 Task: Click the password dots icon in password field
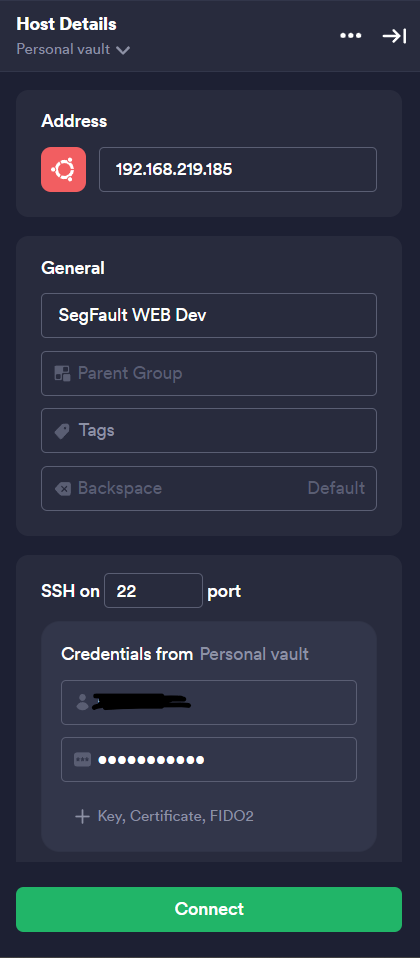(x=83, y=759)
